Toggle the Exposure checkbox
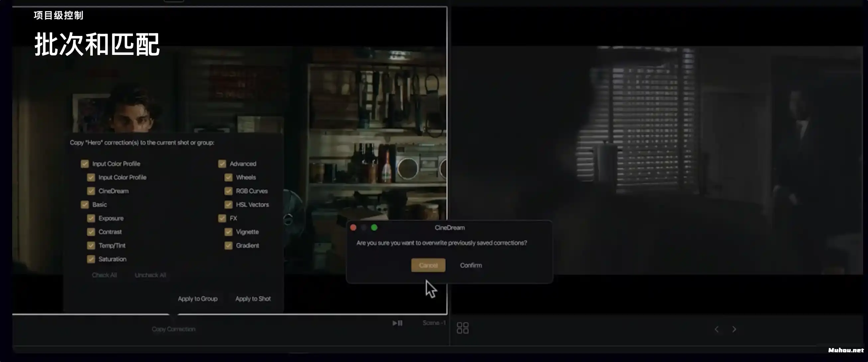This screenshot has height=362, width=868. pyautogui.click(x=91, y=218)
